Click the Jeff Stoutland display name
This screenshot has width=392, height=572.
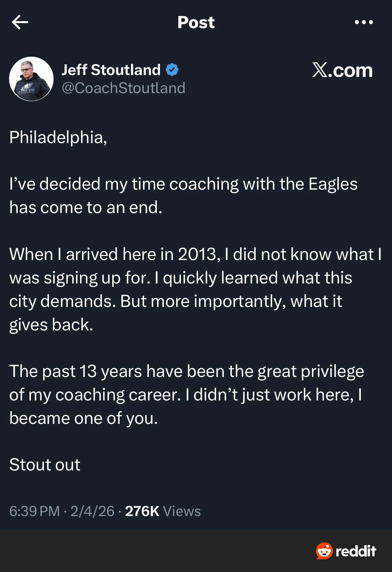point(111,70)
